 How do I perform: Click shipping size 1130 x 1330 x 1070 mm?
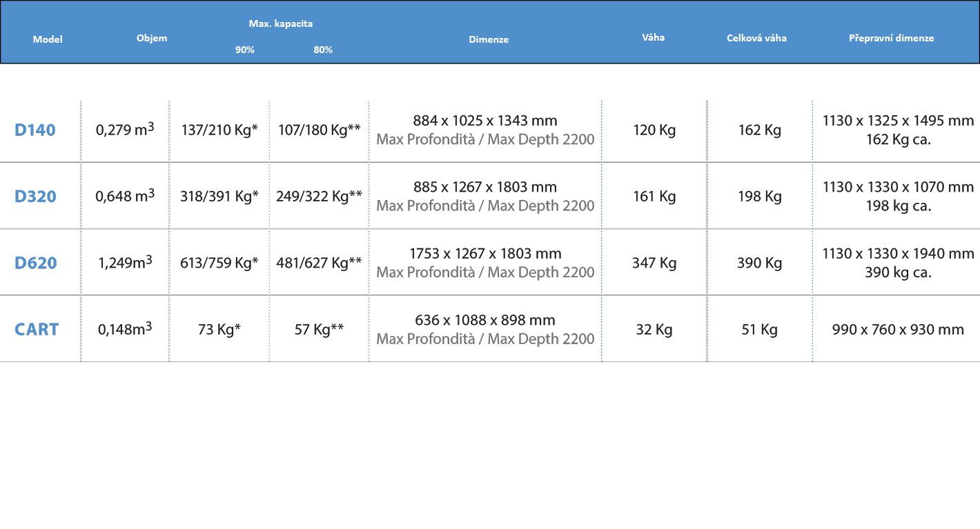click(x=898, y=187)
